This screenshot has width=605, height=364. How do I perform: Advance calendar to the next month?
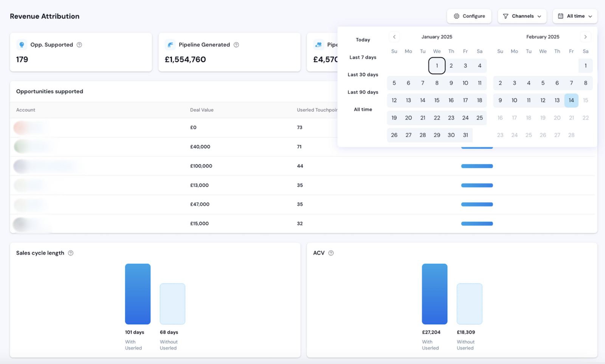click(585, 37)
